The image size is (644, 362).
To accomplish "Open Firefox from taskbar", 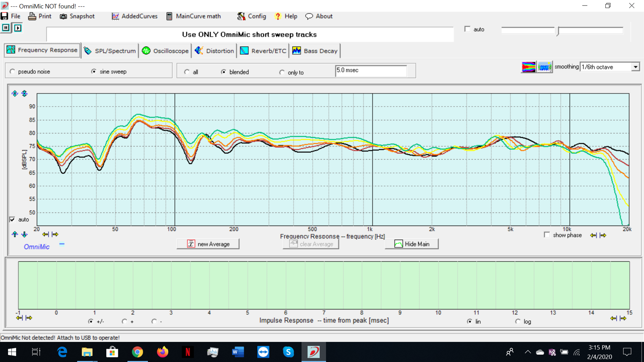I will coord(163,352).
